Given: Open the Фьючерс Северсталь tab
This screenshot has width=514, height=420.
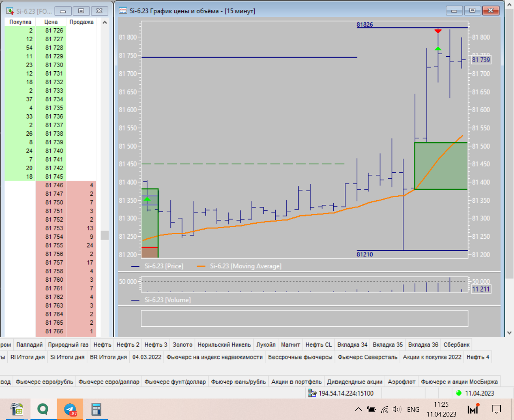Looking at the screenshot, I should 368,357.
